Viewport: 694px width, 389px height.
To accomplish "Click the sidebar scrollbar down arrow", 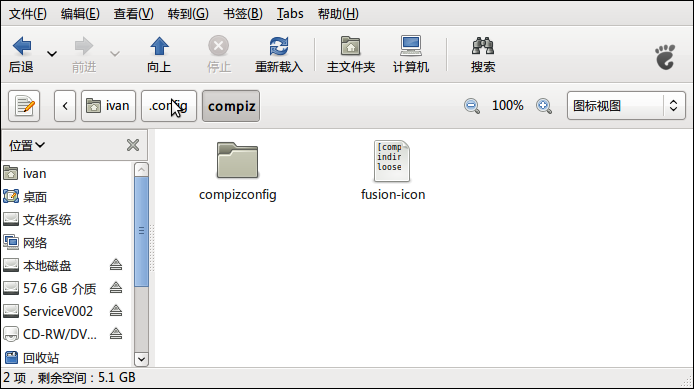I will 141,359.
